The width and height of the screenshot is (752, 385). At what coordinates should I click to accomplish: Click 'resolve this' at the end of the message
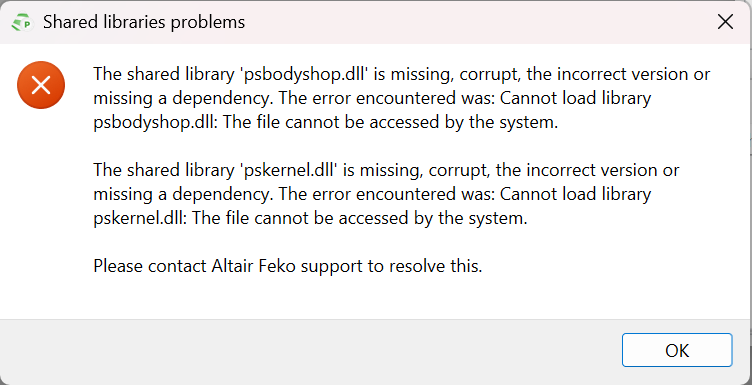(x=435, y=266)
